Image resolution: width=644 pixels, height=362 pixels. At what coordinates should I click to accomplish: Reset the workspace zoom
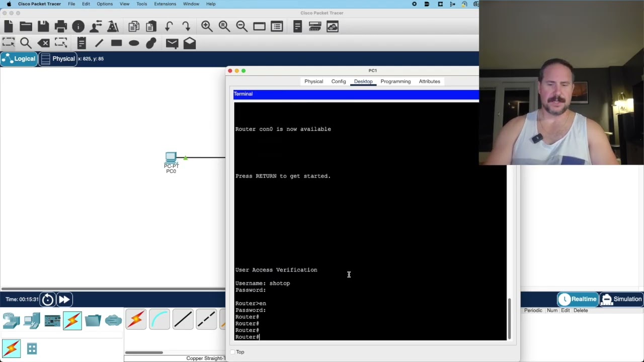pyautogui.click(x=224, y=26)
